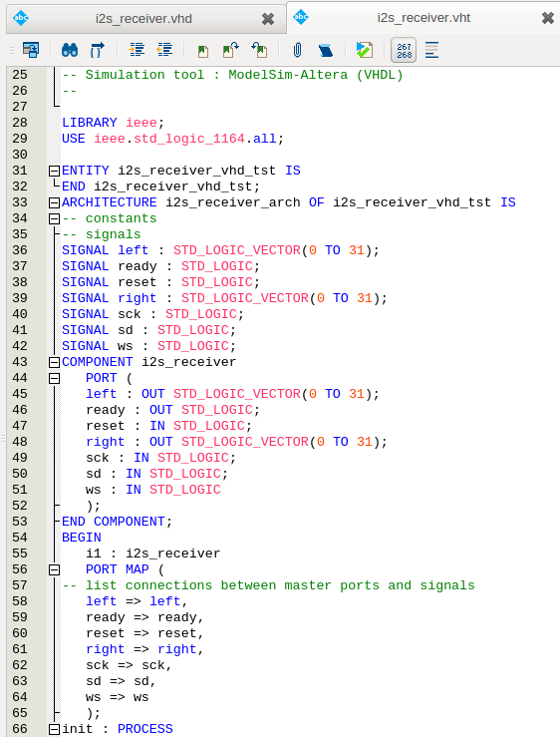This screenshot has height=737, width=560.
Task: Open Find with the binoculars icon
Action: (70, 50)
